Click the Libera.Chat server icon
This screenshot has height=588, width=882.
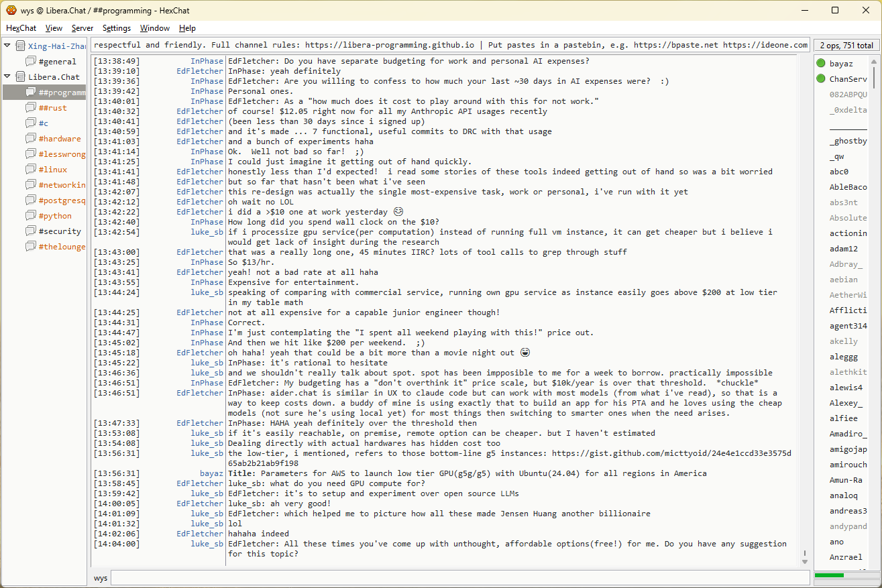(20, 77)
